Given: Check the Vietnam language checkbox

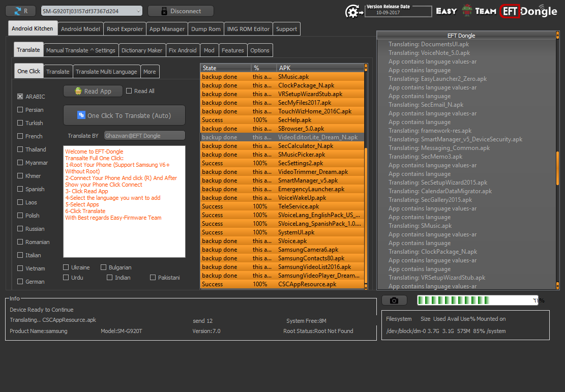Looking at the screenshot, I should click(20, 268).
